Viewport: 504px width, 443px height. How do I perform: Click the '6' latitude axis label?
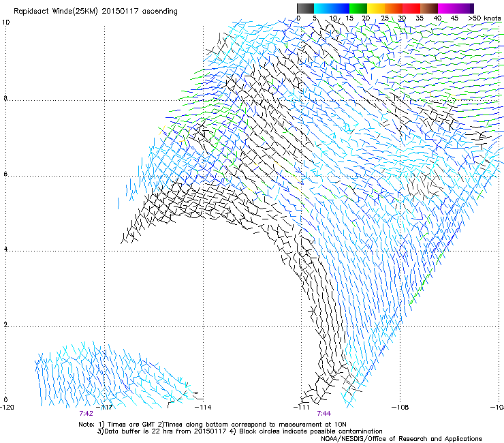[x=5, y=174]
